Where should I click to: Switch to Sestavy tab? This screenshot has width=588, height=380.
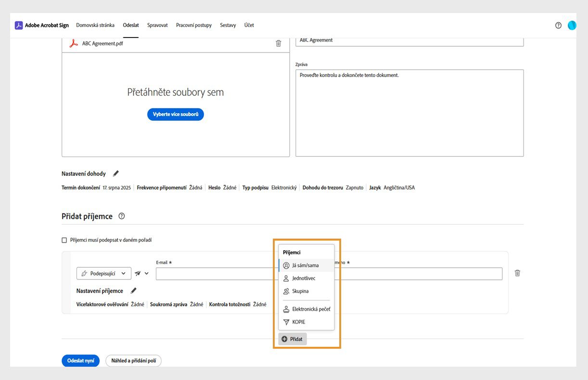coord(228,25)
